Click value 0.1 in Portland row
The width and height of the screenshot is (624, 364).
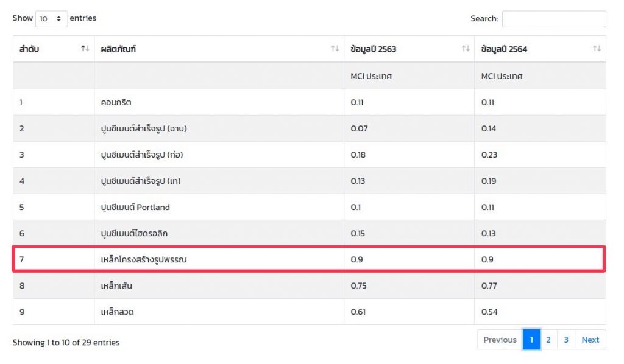355,208
